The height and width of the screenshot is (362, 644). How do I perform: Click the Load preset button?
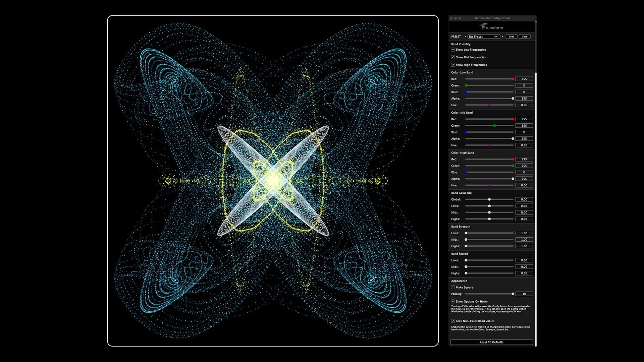(512, 37)
